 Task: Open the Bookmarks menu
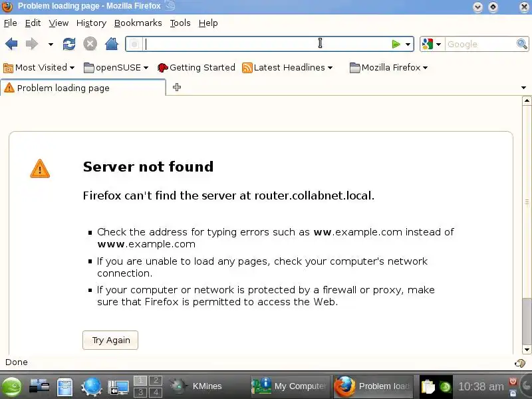pyautogui.click(x=138, y=23)
